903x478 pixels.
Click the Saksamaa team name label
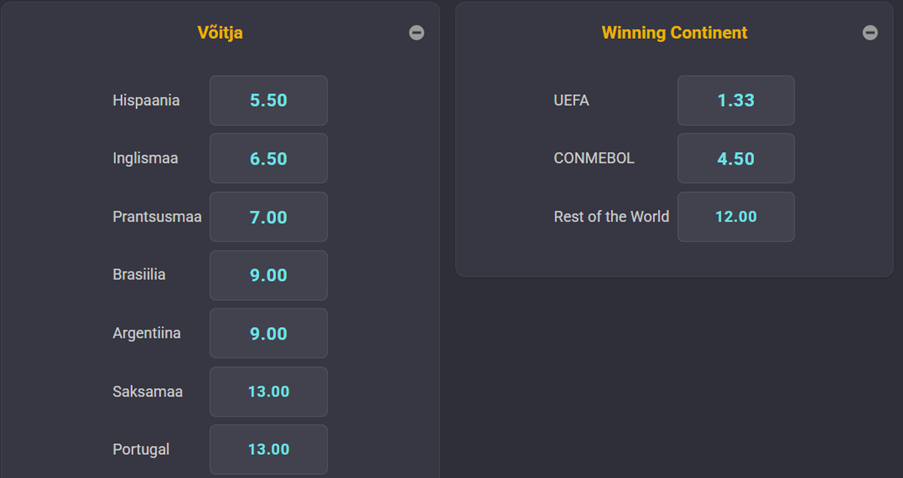click(x=148, y=392)
